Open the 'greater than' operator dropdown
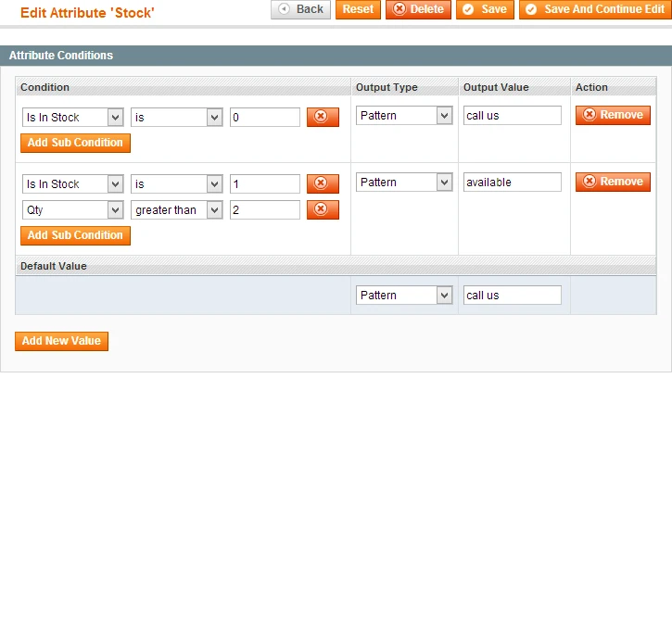Screen dimensions: 672x630 177,210
